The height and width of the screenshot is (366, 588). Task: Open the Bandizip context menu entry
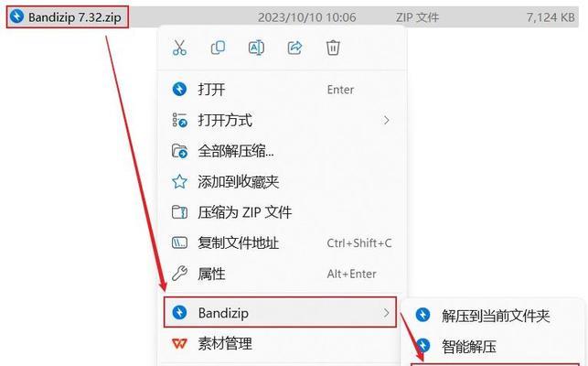tap(280, 312)
